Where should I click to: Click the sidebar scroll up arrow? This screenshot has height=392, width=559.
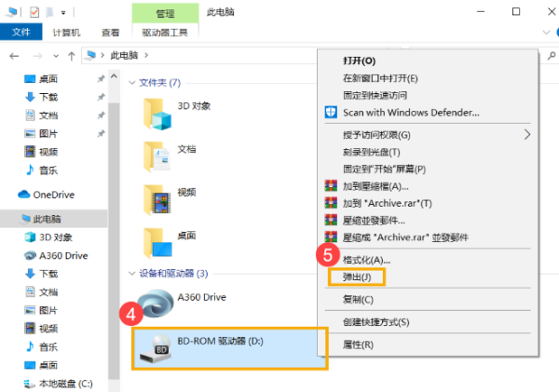(114, 76)
